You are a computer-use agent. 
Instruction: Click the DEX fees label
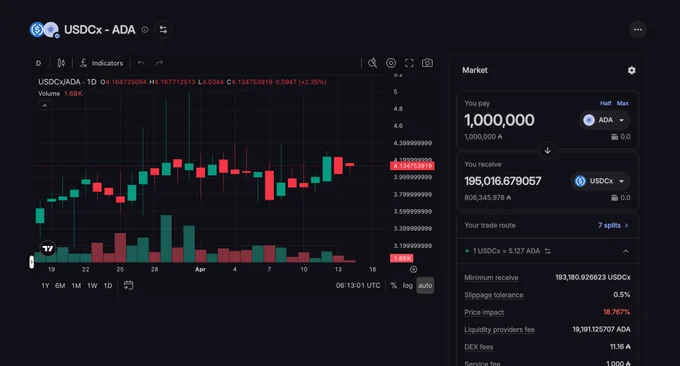tap(478, 347)
